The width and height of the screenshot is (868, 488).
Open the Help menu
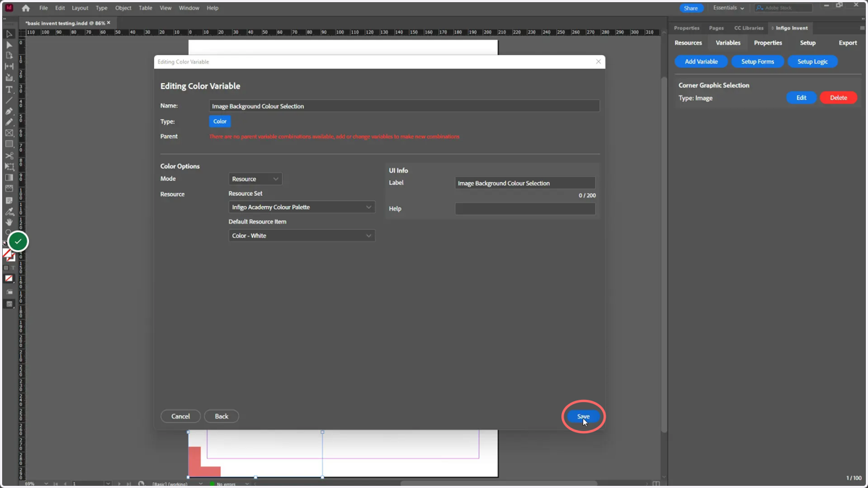[213, 8]
